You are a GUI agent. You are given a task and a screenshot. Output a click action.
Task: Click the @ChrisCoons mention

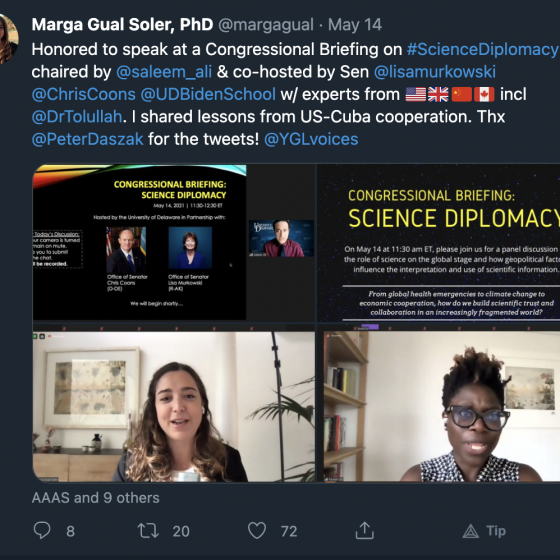84,94
